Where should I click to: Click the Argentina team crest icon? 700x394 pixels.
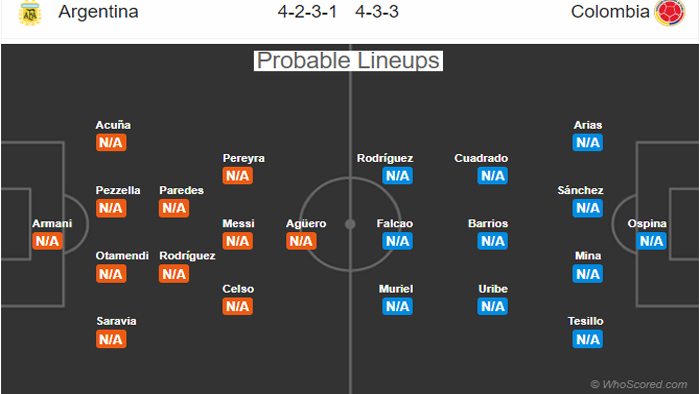[x=30, y=13]
